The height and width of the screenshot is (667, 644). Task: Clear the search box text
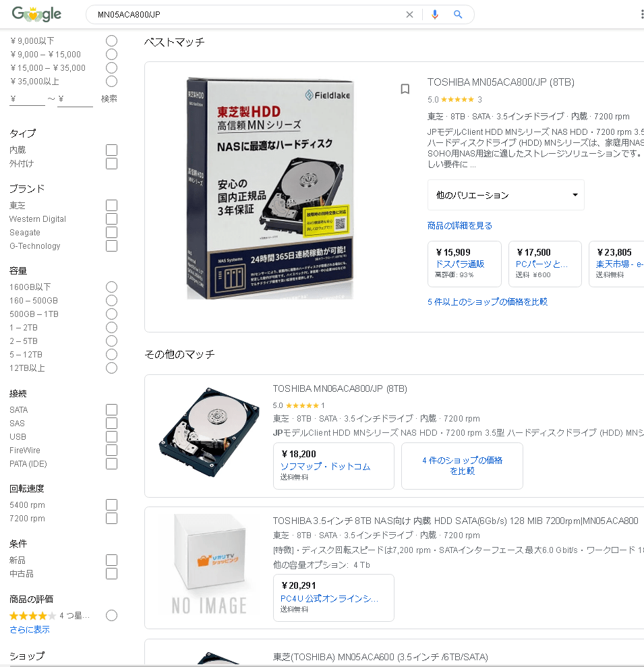click(x=409, y=14)
